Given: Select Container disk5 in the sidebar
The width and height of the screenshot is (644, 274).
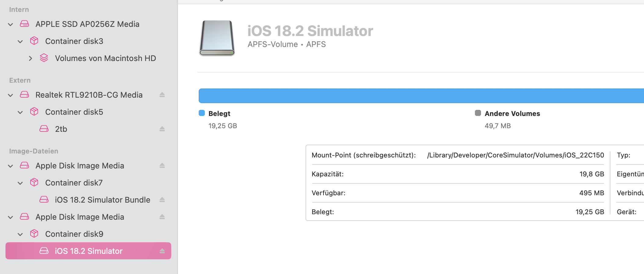Looking at the screenshot, I should [x=74, y=112].
